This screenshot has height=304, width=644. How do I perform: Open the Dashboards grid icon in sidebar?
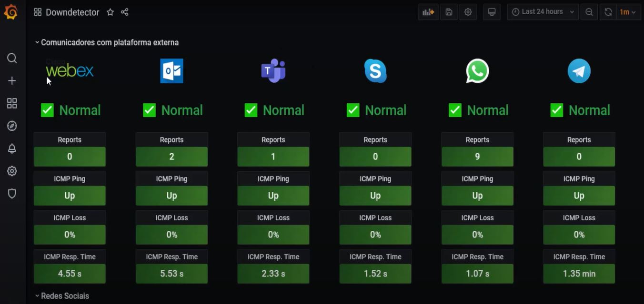(x=12, y=103)
